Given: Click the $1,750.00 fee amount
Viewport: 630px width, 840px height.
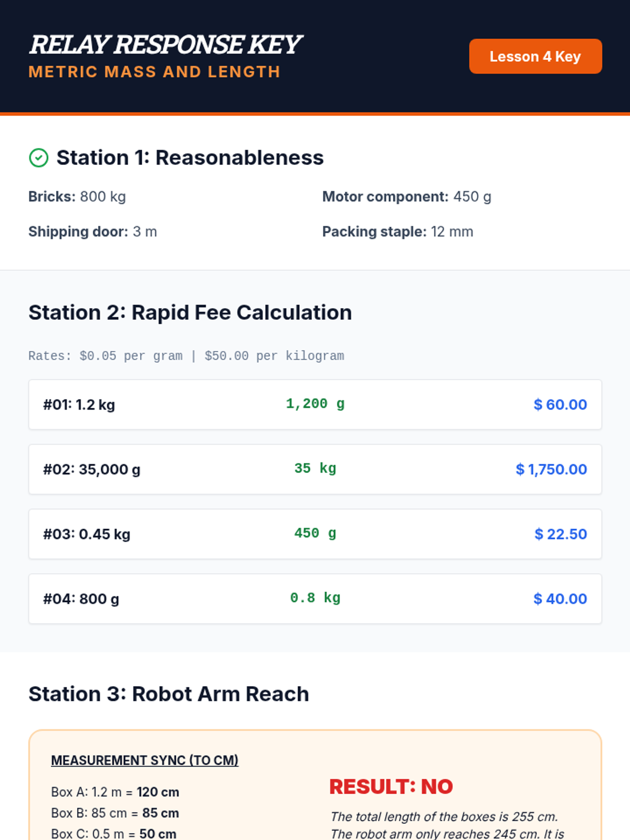Looking at the screenshot, I should tap(551, 469).
